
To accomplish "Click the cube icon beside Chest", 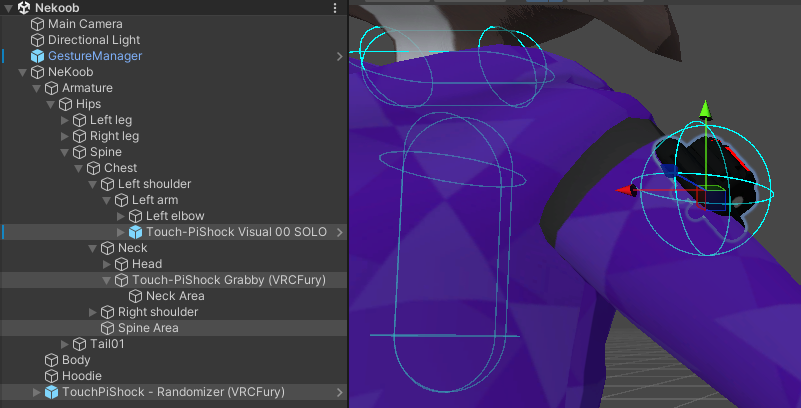I will [x=93, y=168].
